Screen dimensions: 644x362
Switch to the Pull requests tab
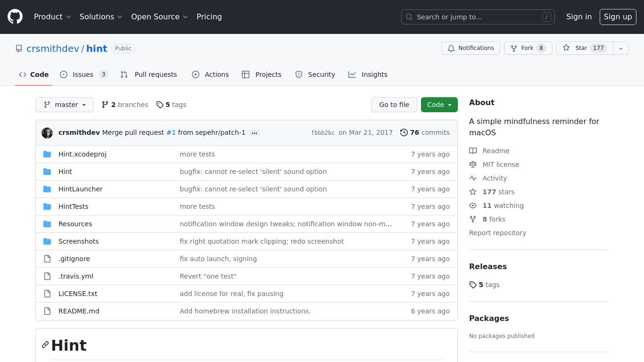pos(149,74)
